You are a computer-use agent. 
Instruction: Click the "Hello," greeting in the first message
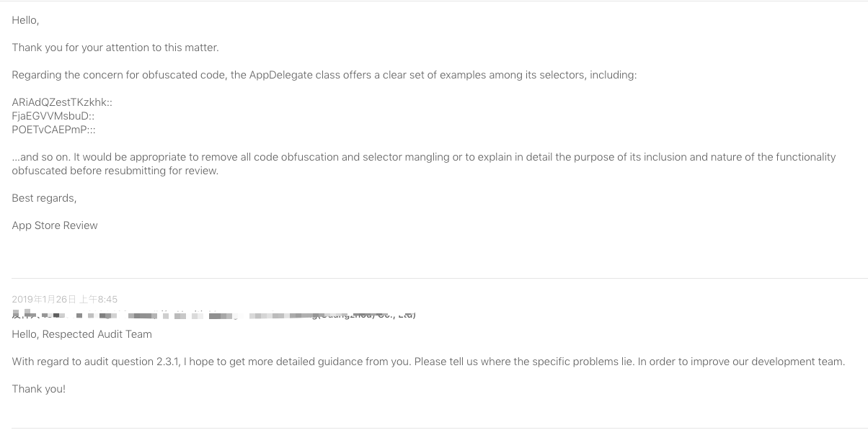point(25,20)
